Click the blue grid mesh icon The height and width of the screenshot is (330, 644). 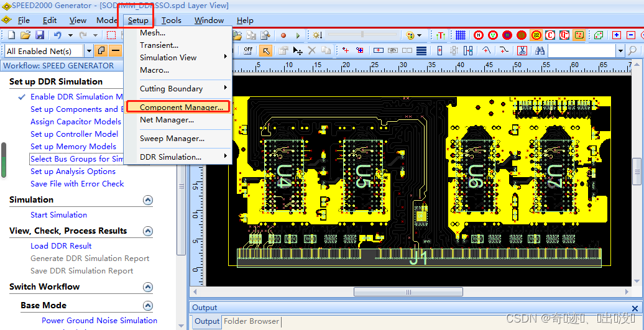pos(461,35)
